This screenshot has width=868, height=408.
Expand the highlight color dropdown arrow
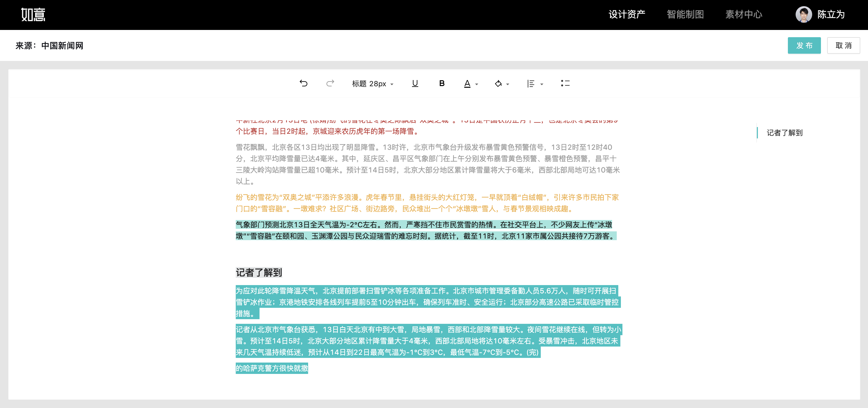pyautogui.click(x=508, y=84)
